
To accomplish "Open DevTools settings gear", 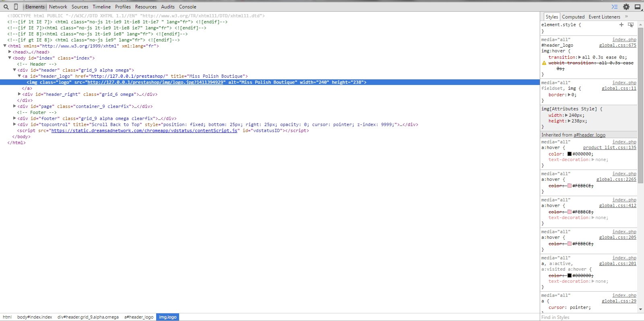I will click(626, 7).
